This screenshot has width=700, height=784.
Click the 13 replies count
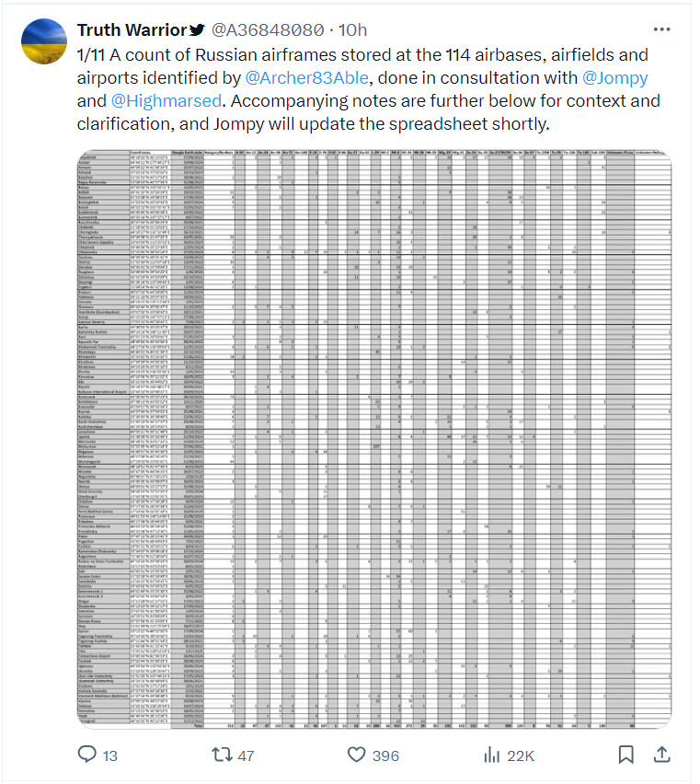(x=110, y=755)
